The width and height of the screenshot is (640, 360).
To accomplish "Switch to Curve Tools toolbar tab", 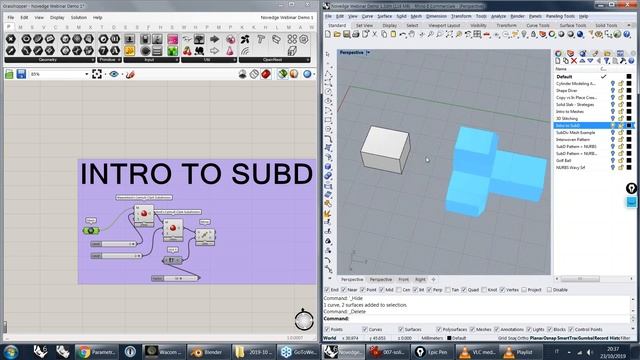I will [x=538, y=25].
